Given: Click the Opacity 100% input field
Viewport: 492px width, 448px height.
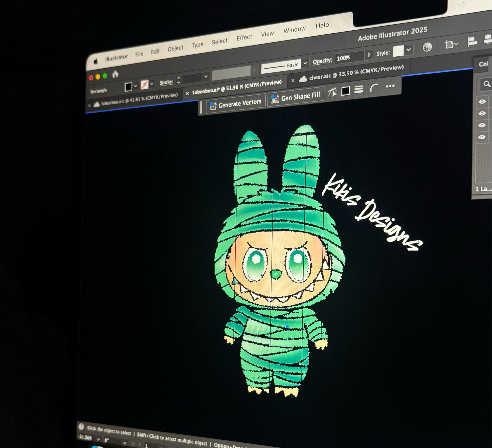Looking at the screenshot, I should [350, 57].
